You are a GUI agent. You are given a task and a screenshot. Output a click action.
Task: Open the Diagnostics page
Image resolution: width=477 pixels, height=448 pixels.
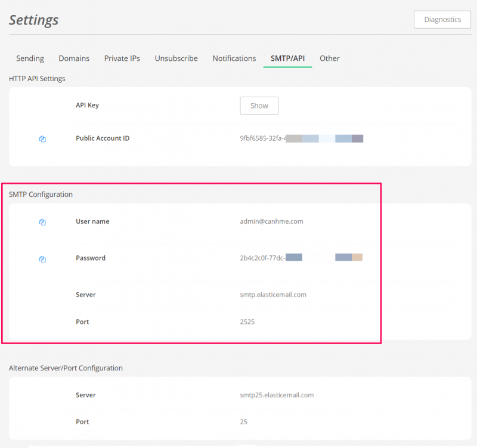coord(442,20)
